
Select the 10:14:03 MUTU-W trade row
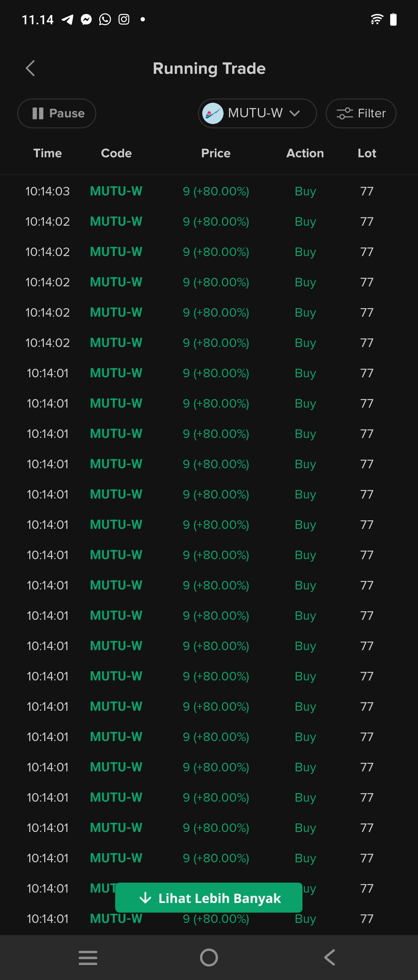coord(208,191)
